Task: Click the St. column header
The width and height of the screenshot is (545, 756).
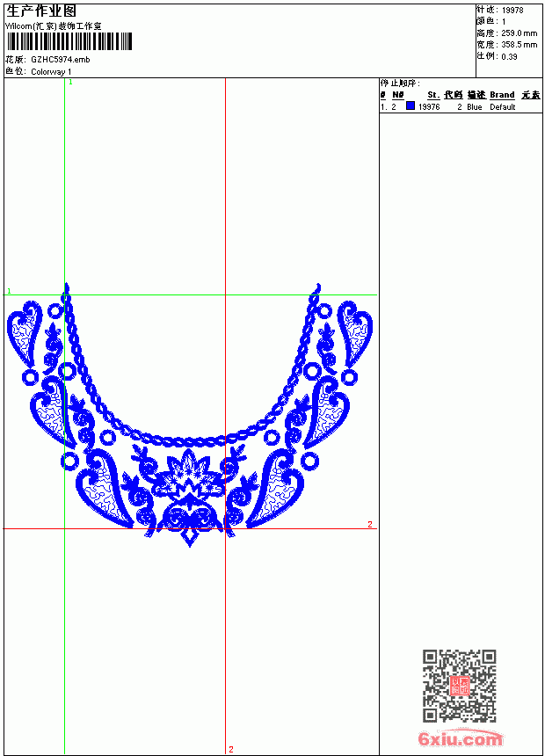Action: click(x=433, y=95)
